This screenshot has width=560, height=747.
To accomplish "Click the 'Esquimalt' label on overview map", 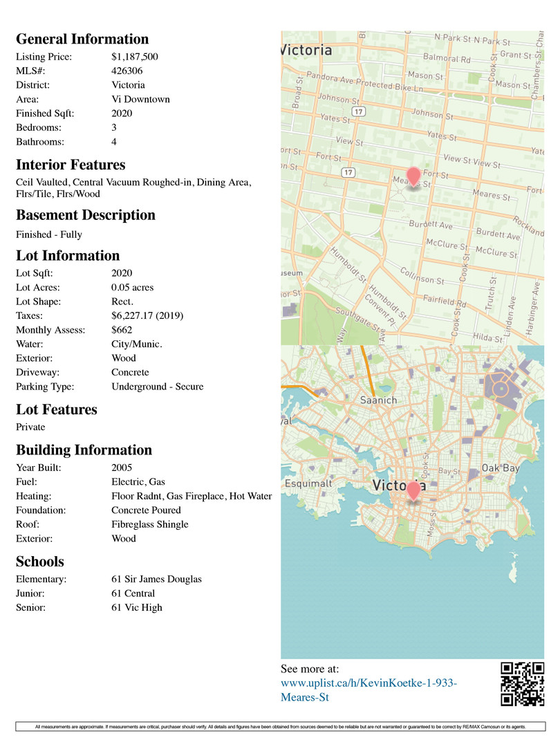I will point(308,483).
